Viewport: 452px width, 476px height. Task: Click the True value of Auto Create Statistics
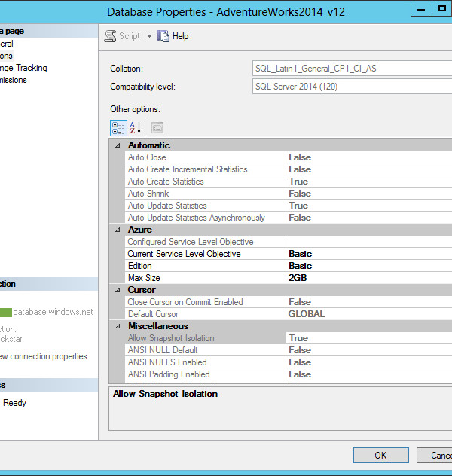[x=299, y=182]
